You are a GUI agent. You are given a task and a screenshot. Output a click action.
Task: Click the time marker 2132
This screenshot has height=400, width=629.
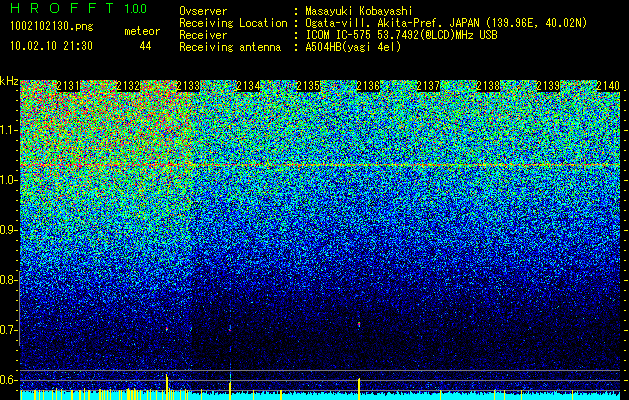(128, 86)
